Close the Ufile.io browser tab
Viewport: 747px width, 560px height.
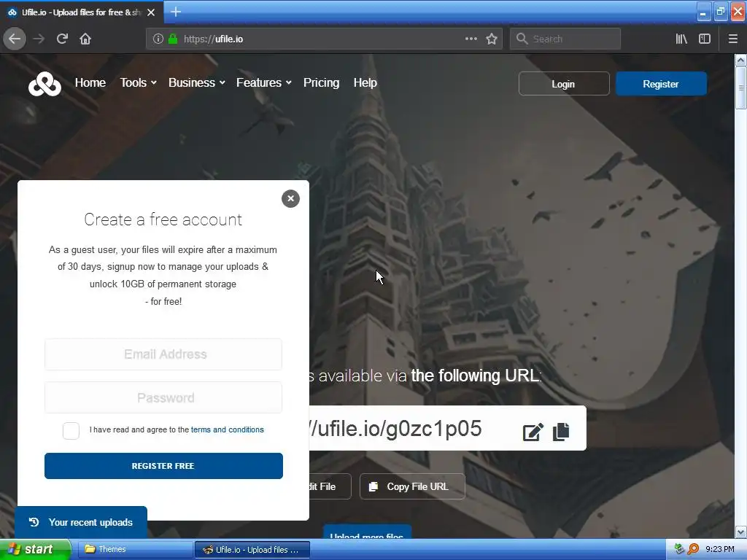click(151, 12)
